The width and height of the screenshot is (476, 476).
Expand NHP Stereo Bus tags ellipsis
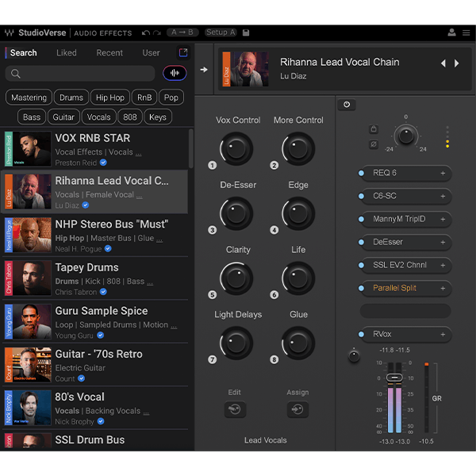[x=159, y=240]
